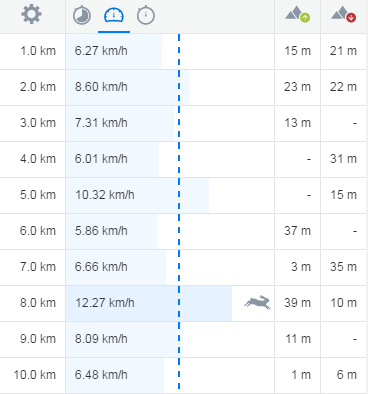Image resolution: width=368 pixels, height=394 pixels.
Task: Select the 9.0 km split row
Action: (183, 339)
